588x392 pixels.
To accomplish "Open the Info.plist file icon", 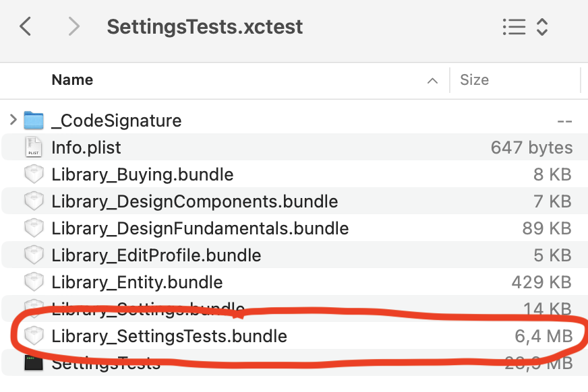I will tap(34, 147).
